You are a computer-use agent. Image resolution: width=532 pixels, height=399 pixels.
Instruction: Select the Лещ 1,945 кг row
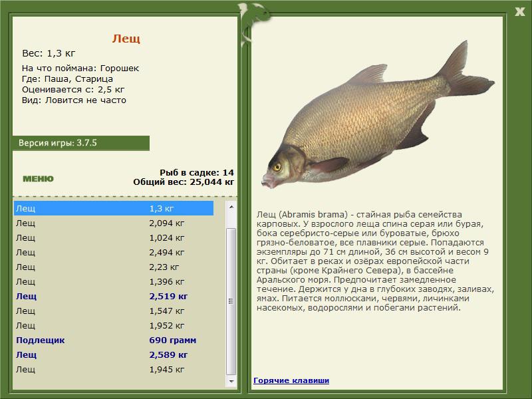click(113, 370)
